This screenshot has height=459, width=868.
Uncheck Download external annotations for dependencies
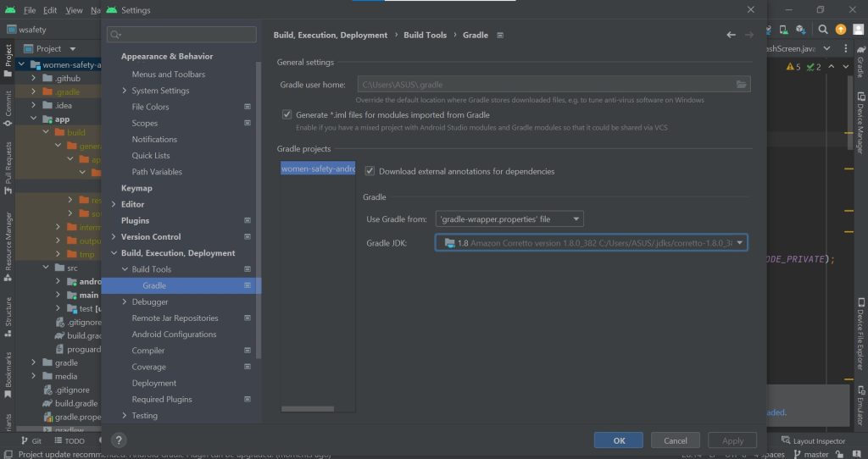(370, 171)
